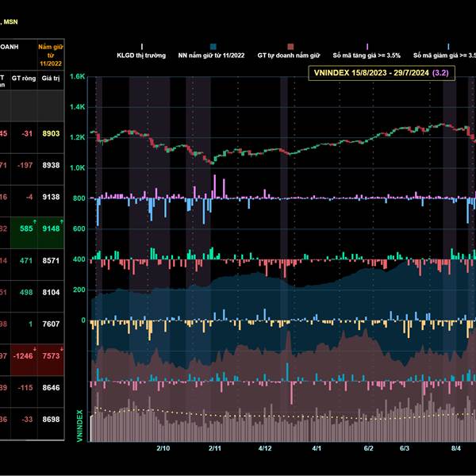Screen dimensions: 476x476
Task: Toggle the KLGD thị trường series label
Action: click(142, 56)
